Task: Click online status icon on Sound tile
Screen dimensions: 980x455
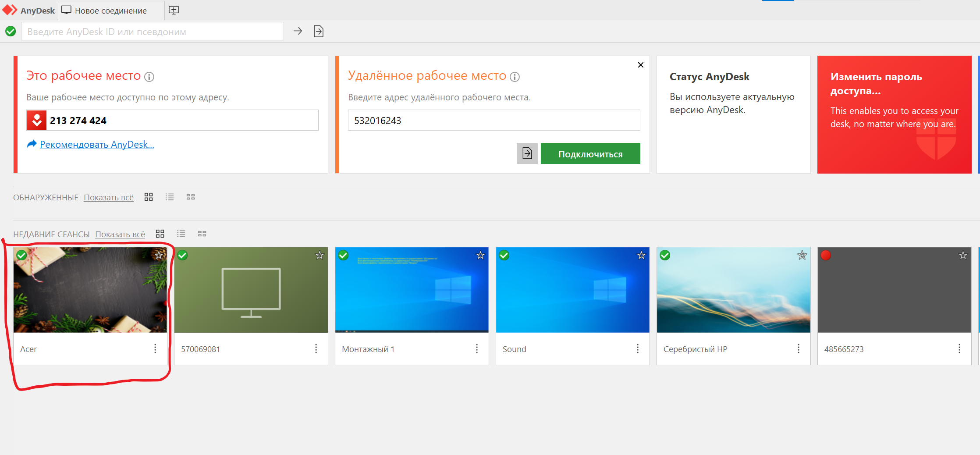Action: coord(504,255)
